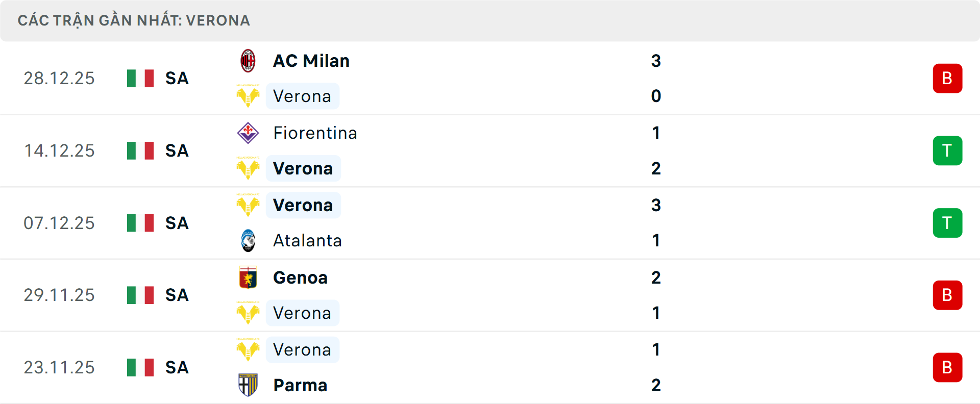Open the Genoa team link

point(300,277)
